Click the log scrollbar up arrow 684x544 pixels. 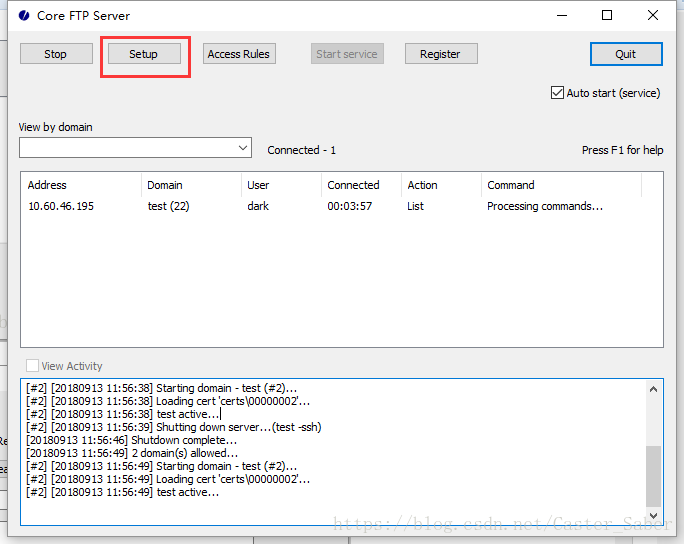(x=653, y=389)
